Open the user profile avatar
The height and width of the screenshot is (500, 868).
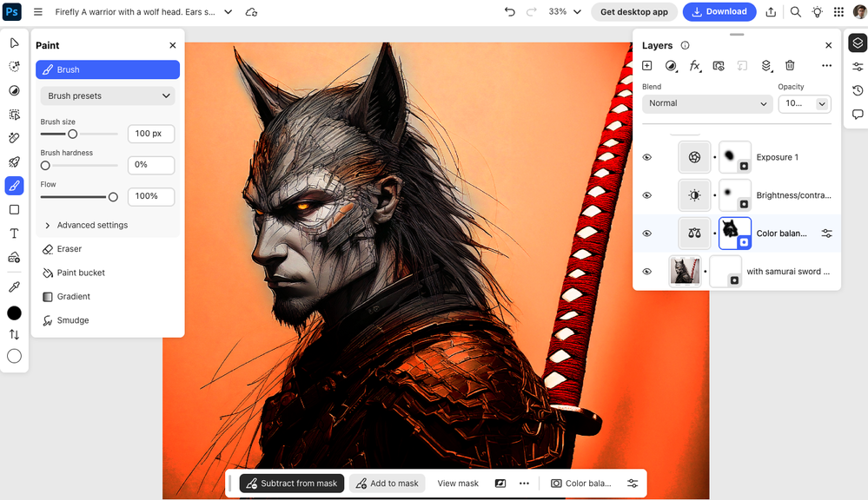(x=859, y=11)
